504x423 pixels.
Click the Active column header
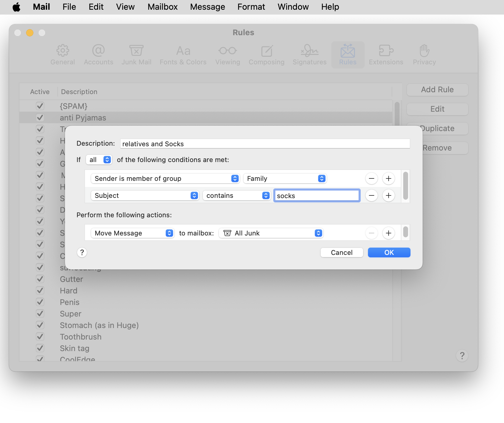pos(40,92)
